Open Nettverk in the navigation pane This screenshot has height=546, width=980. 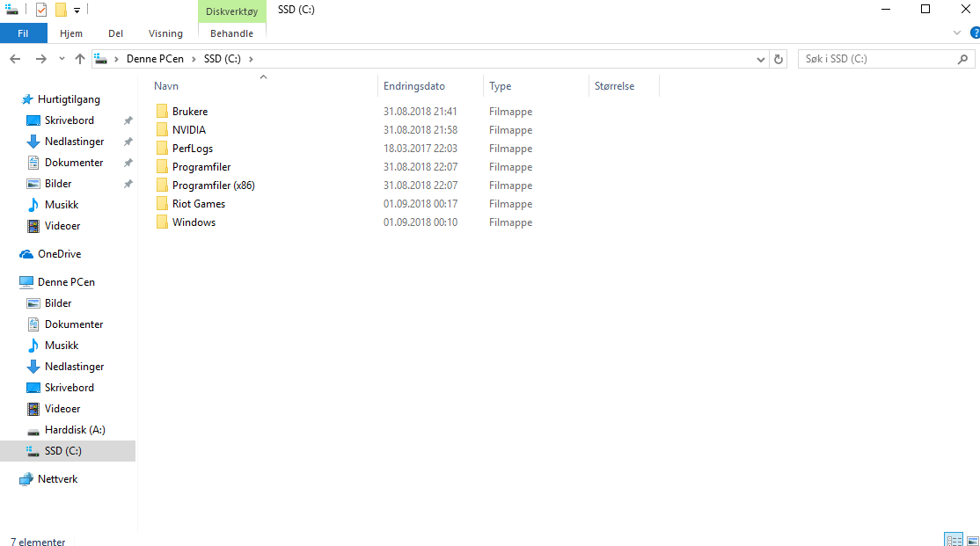coord(57,479)
